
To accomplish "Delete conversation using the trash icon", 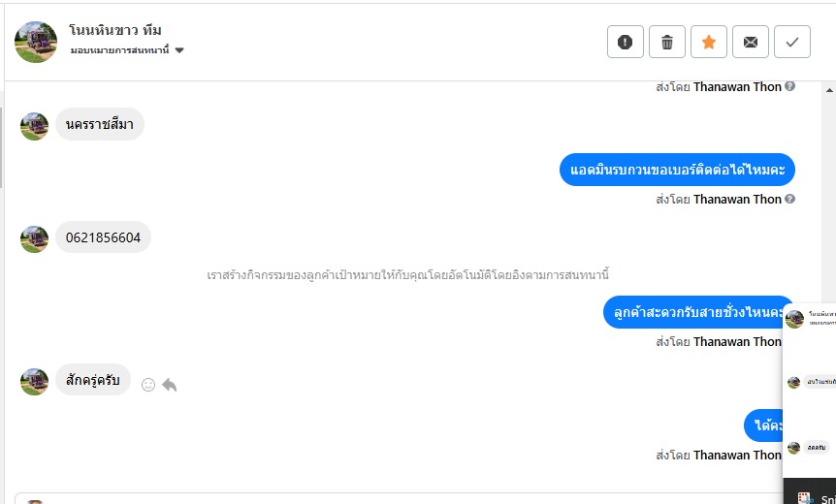I will [x=667, y=42].
